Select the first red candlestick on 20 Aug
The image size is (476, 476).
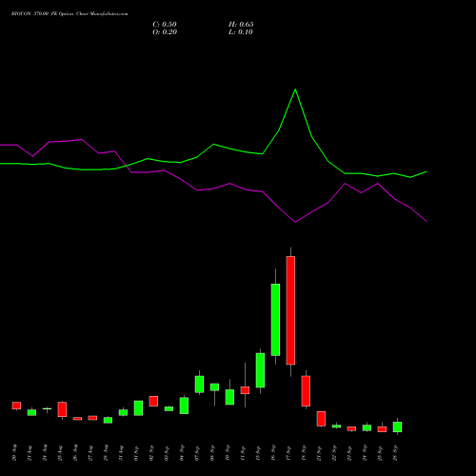[x=16, y=406]
